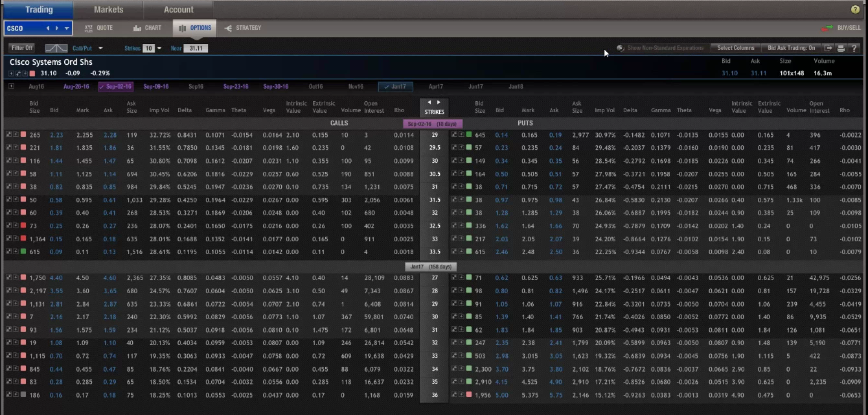Switch to the Markets tab

pyautogui.click(x=108, y=10)
